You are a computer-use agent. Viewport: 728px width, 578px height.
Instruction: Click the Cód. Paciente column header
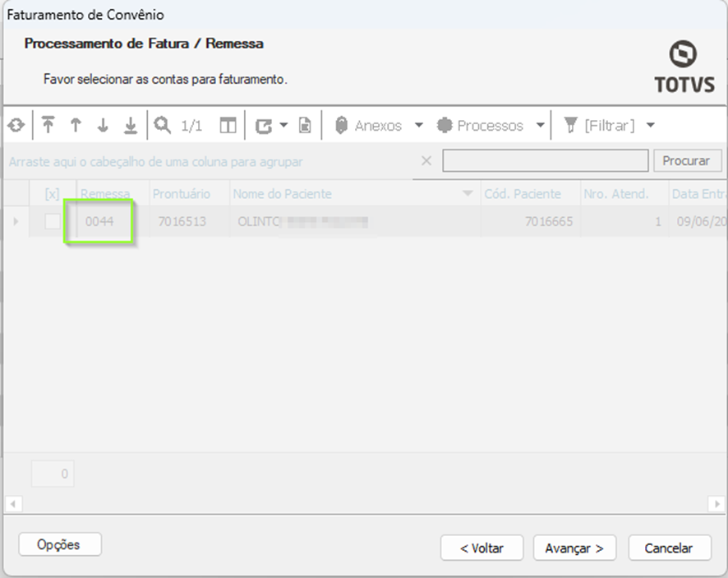pyautogui.click(x=530, y=194)
